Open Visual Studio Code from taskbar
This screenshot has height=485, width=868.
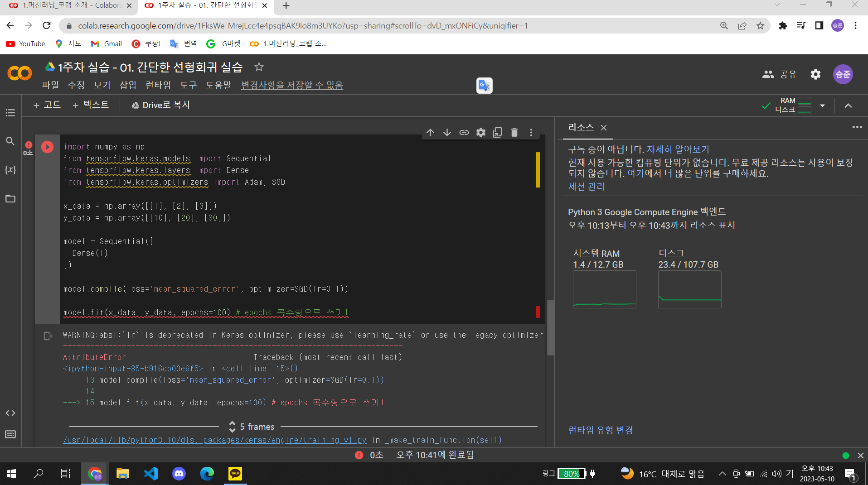point(150,474)
